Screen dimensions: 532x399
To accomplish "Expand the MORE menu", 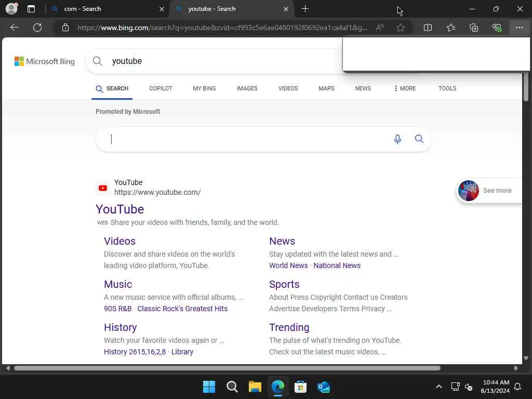I will coord(405,88).
